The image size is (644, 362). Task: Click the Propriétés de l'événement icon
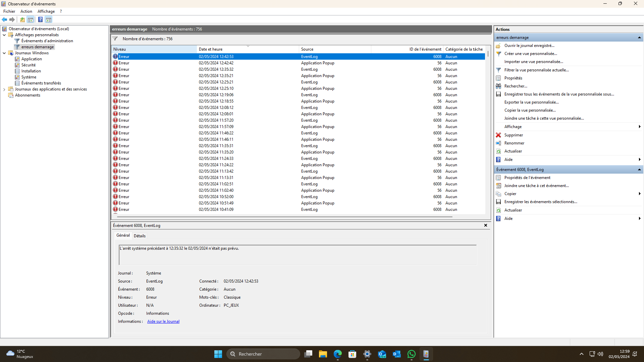pos(498,178)
